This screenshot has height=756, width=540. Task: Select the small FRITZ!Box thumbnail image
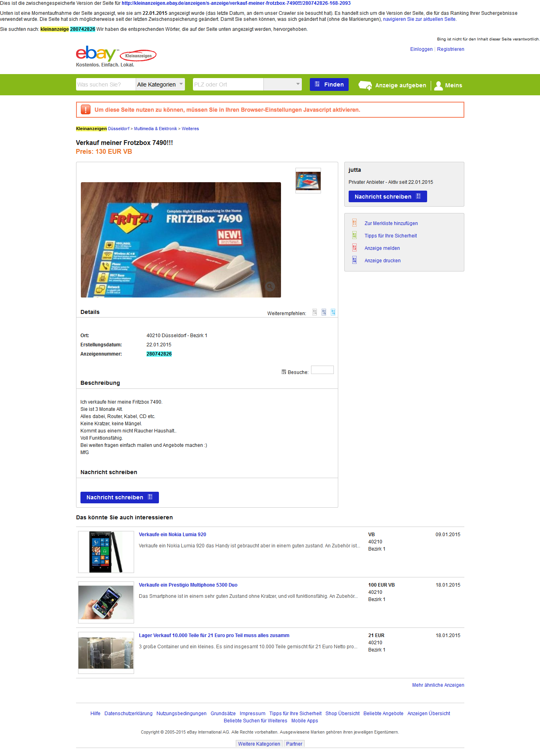point(308,181)
